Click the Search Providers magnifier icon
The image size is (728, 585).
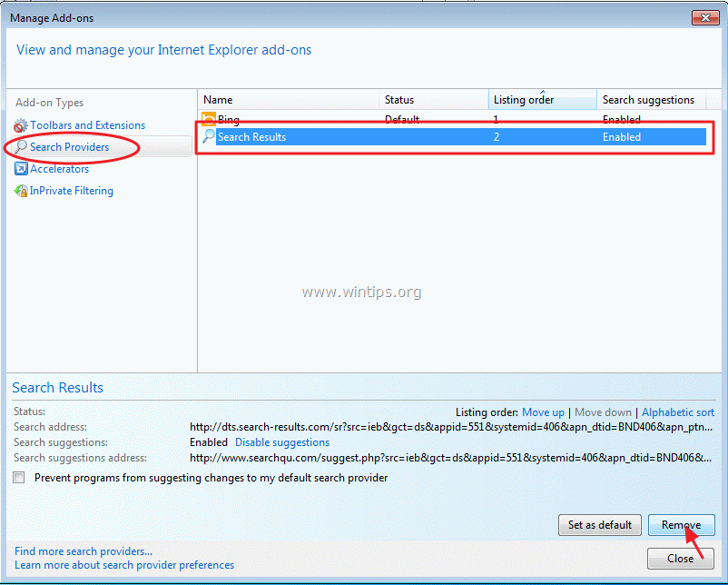coord(21,147)
